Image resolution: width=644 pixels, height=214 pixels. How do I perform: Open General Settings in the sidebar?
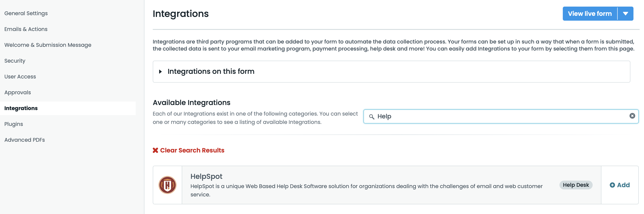pos(26,13)
